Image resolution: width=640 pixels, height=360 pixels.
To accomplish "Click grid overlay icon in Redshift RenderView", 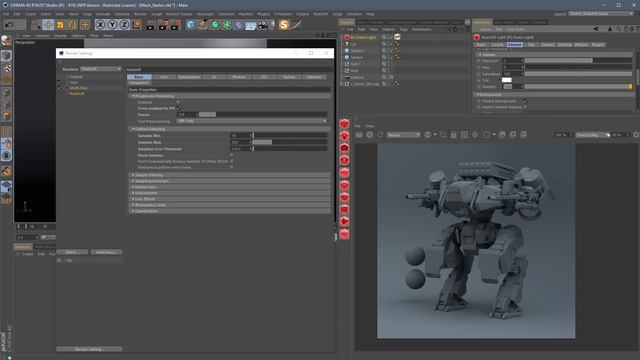I will pos(464,135).
